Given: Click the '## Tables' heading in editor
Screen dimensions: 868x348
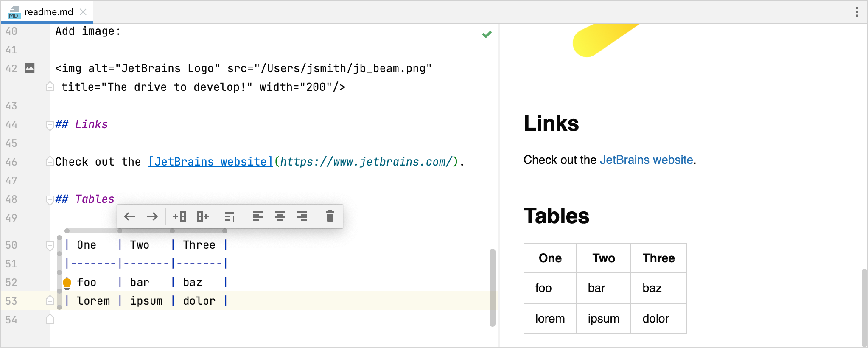Looking at the screenshot, I should [x=85, y=199].
